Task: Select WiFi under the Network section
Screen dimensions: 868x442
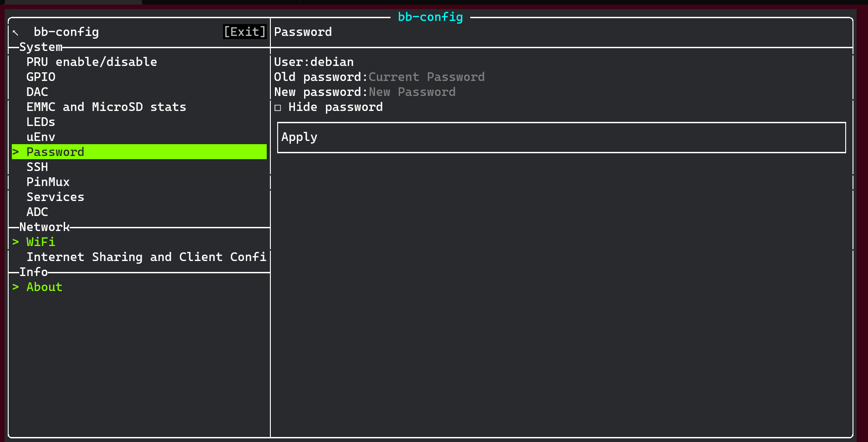Action: (x=41, y=242)
